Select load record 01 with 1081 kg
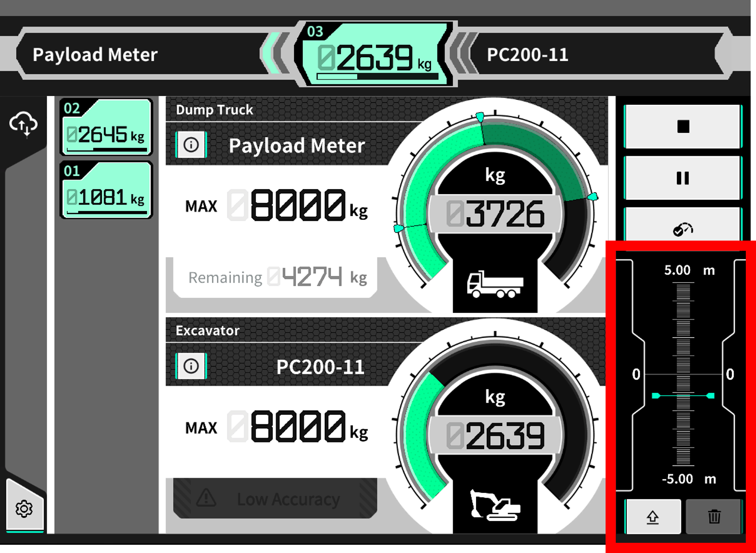756x553 pixels. 106,190
